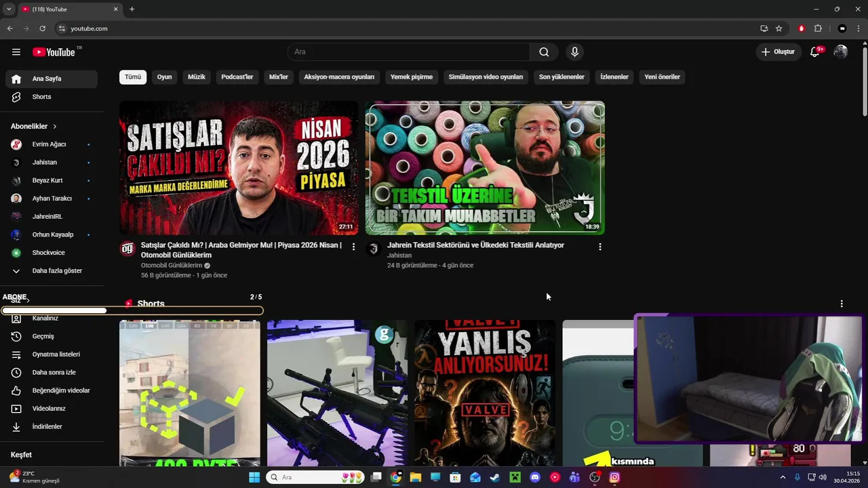Open File Explorer from the taskbar
The image size is (868, 488).
(416, 477)
